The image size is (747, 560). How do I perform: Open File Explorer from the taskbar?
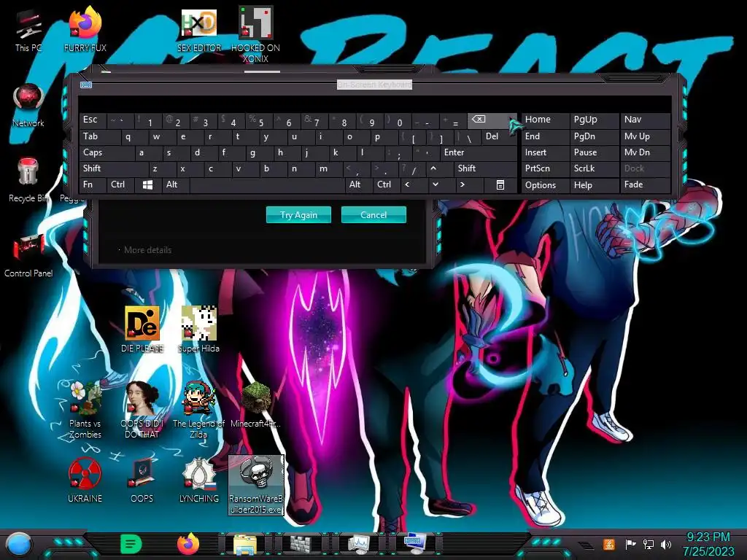pos(245,545)
